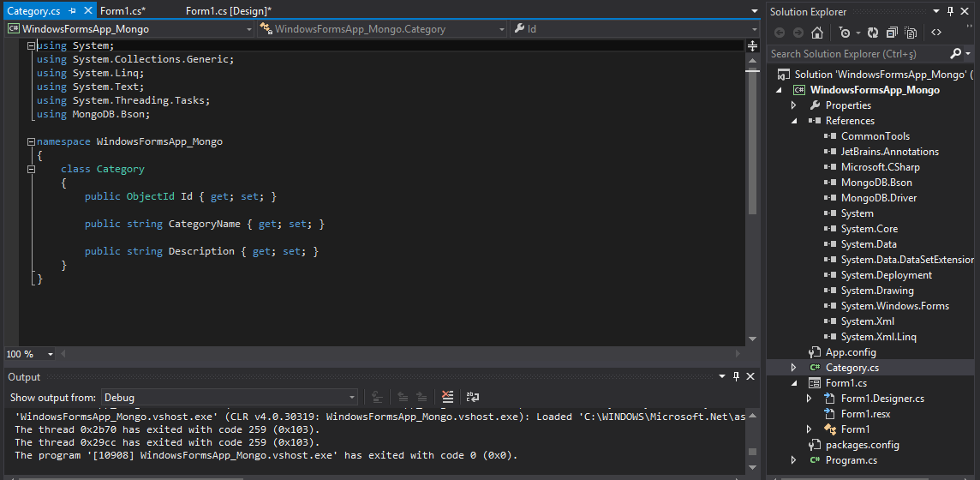Image resolution: width=980 pixels, height=480 pixels.
Task: Expand the Properties node in the tree
Action: (x=793, y=105)
